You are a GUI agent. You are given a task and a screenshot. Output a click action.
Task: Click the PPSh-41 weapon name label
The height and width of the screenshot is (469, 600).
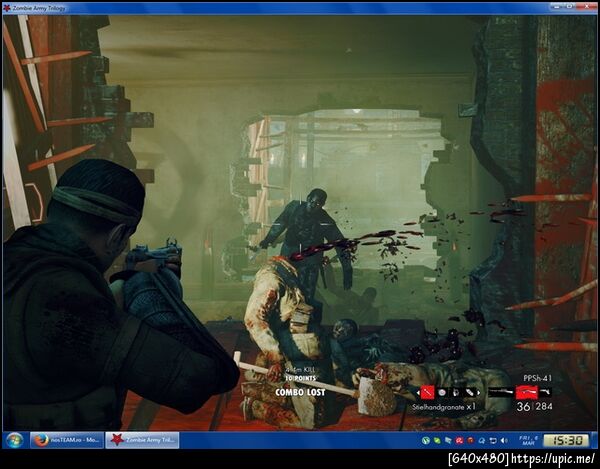(538, 378)
